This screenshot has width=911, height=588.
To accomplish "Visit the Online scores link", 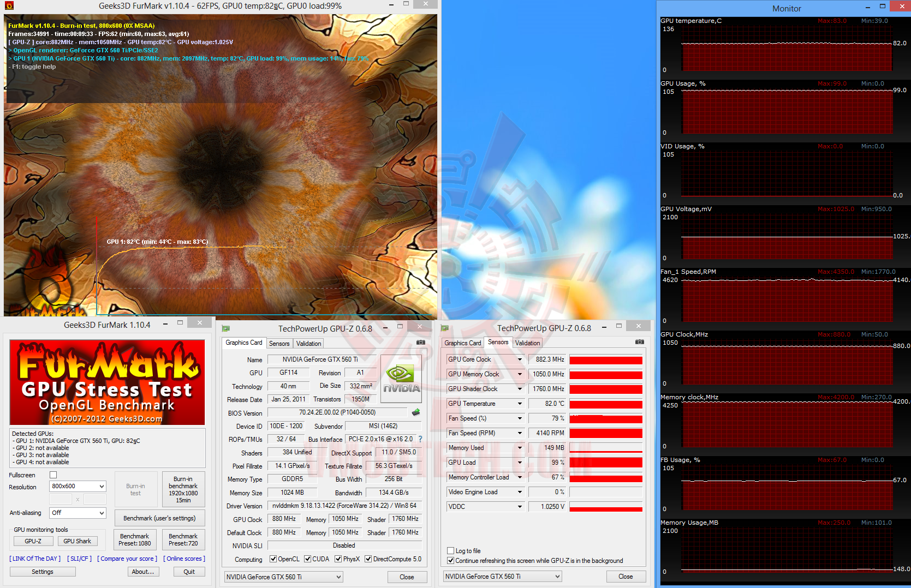I will [x=184, y=559].
